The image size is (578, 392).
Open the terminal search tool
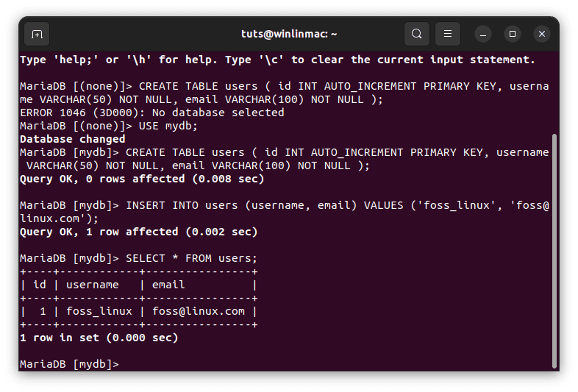[x=416, y=34]
